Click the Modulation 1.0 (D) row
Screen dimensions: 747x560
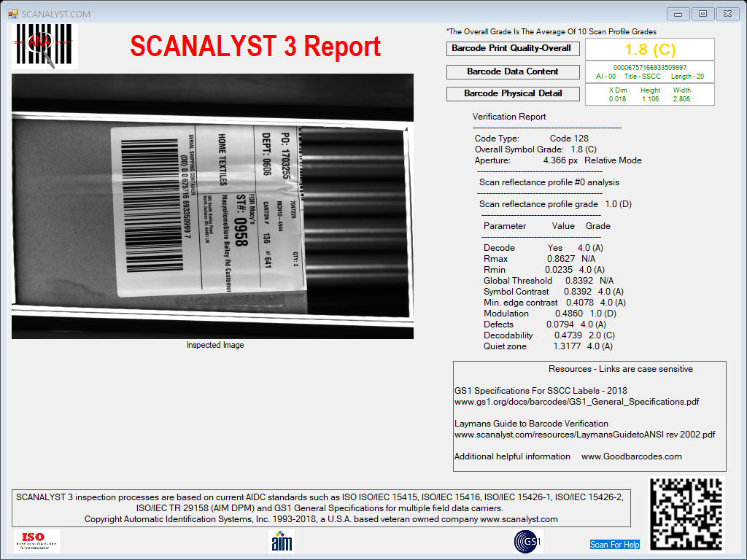point(550,314)
